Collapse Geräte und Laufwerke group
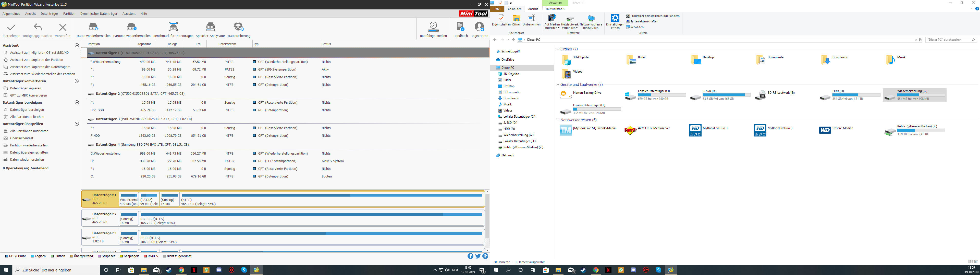The image size is (980, 275). tap(558, 85)
